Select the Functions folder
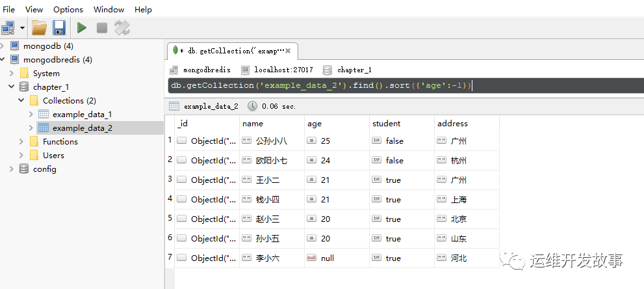The height and width of the screenshot is (289, 644). pyautogui.click(x=60, y=142)
